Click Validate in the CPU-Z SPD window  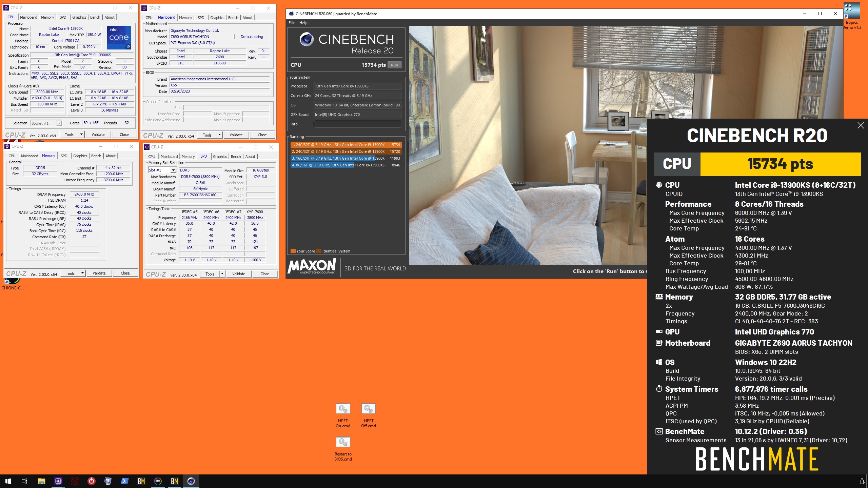click(x=239, y=274)
